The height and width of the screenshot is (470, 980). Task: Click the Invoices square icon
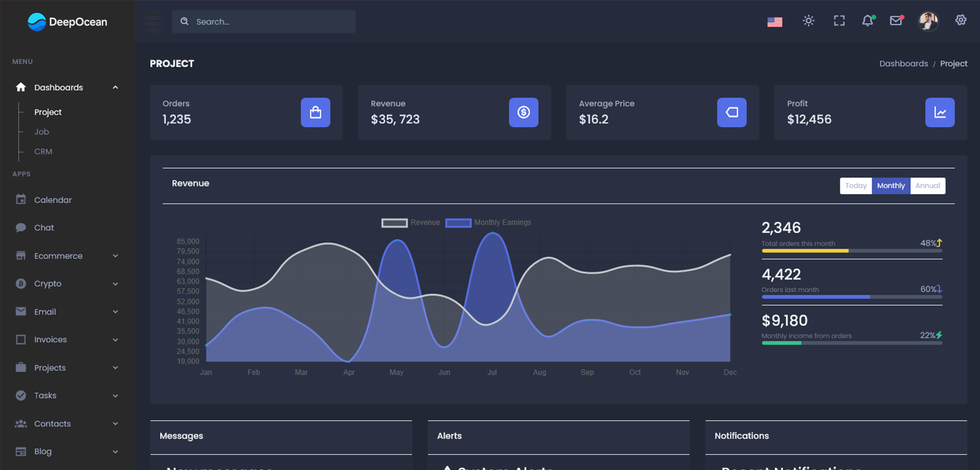pyautogui.click(x=21, y=339)
